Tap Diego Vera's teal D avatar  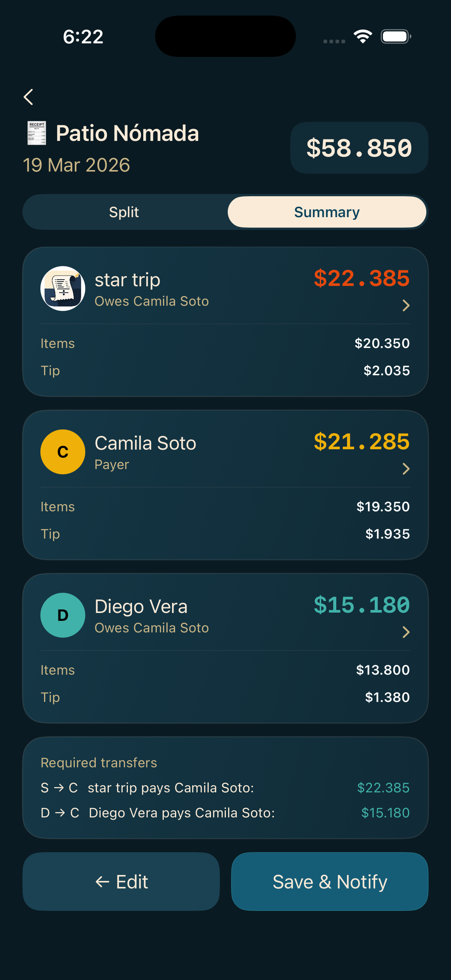click(x=63, y=615)
